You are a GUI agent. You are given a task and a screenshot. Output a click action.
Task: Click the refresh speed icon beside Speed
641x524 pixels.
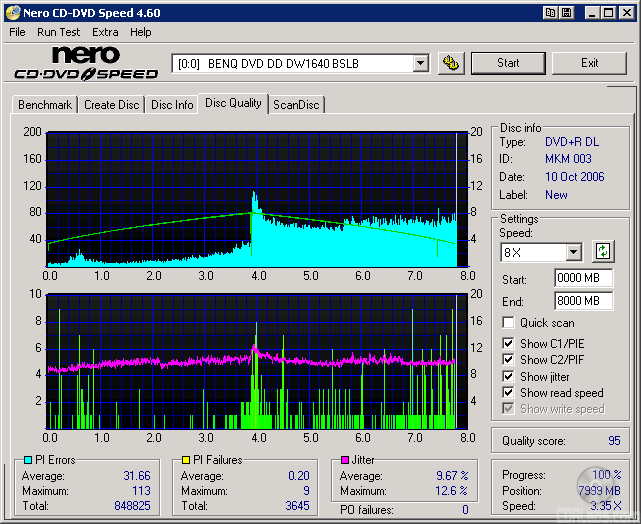[x=602, y=251]
